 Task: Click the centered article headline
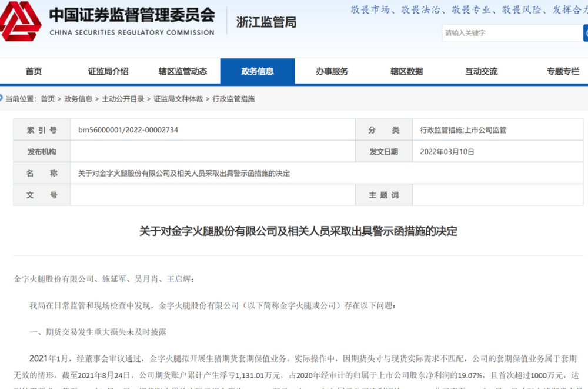298,231
